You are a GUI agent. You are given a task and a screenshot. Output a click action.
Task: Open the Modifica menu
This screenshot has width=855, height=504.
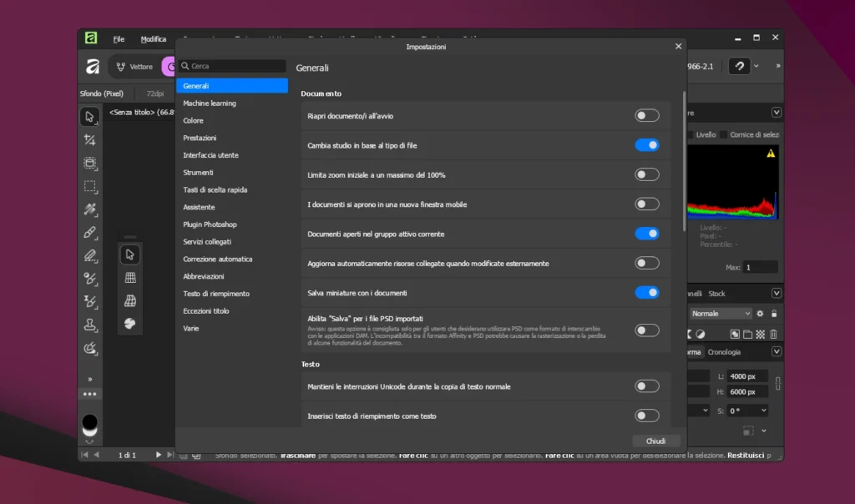[153, 39]
